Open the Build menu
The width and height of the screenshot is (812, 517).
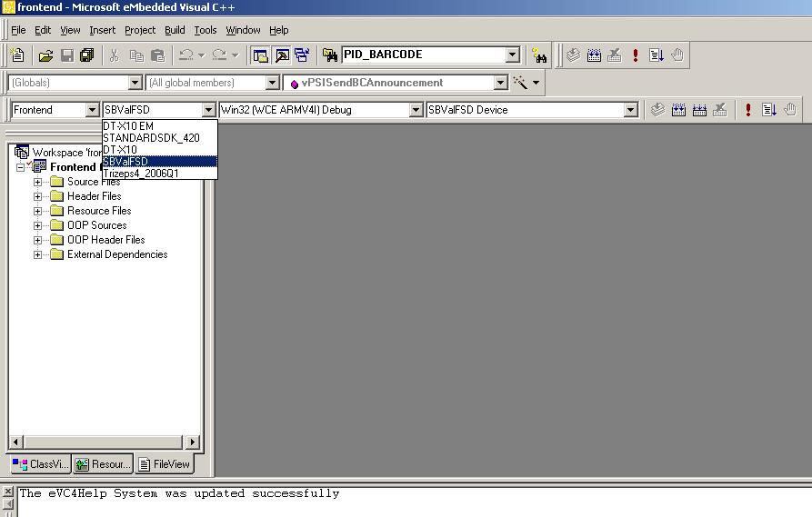click(175, 30)
